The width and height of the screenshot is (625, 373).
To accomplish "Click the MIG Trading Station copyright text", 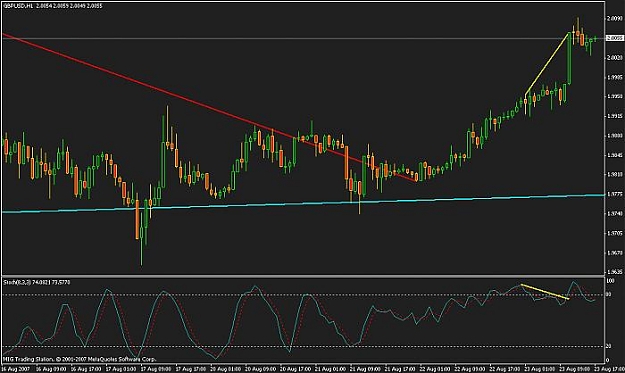I will (x=80, y=359).
